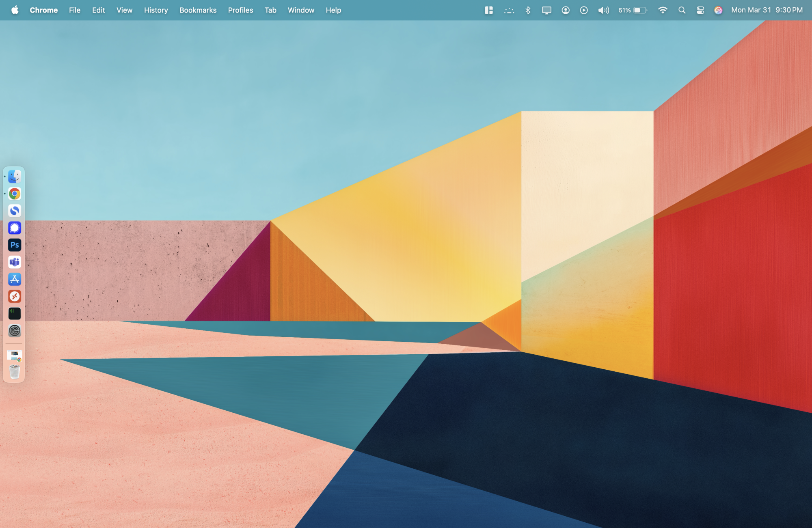Click the date and time display
812x528 pixels.
pos(767,10)
